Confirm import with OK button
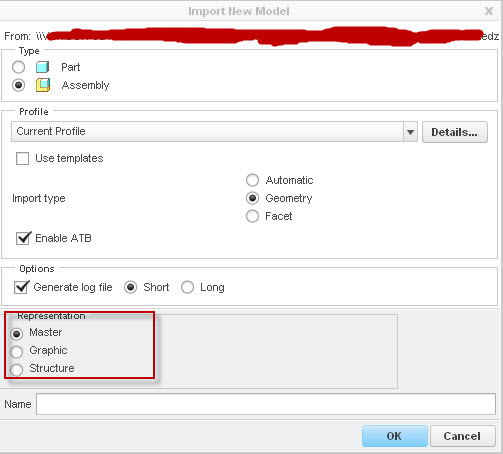Image resolution: width=503 pixels, height=454 pixels. click(x=395, y=436)
